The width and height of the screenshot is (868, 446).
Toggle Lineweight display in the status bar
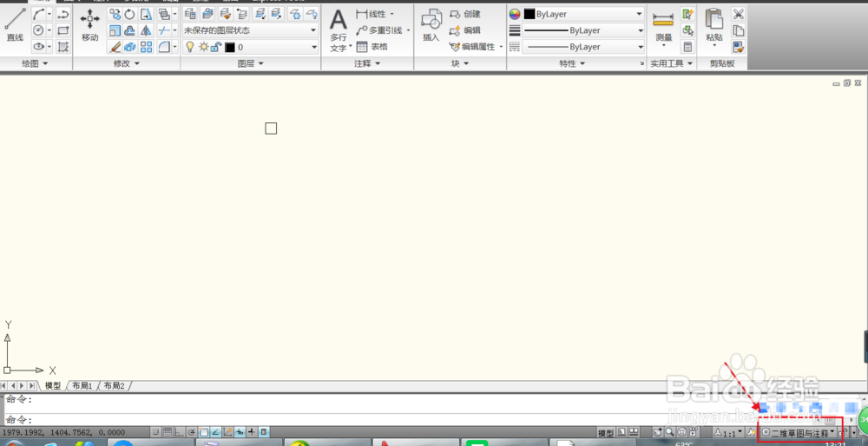tap(252, 431)
